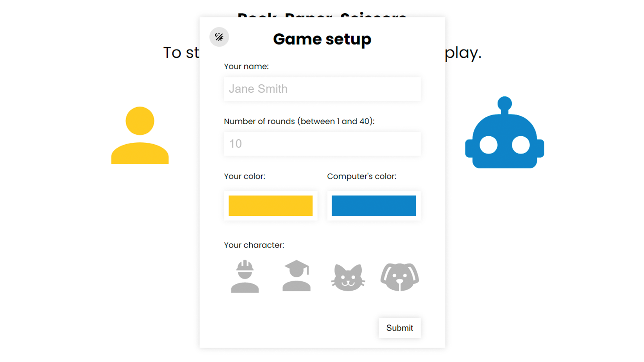Click the 'Your name:' label
This screenshot has width=644, height=362.
pos(246,67)
